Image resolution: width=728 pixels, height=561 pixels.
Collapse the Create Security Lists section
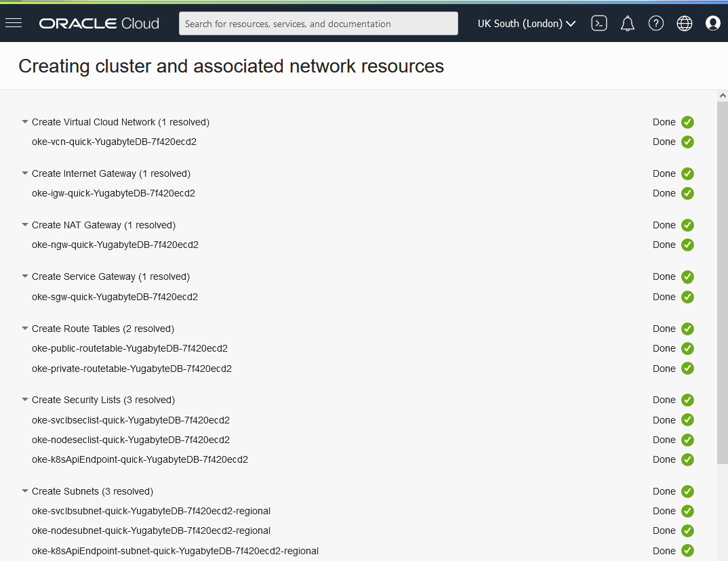(x=25, y=400)
